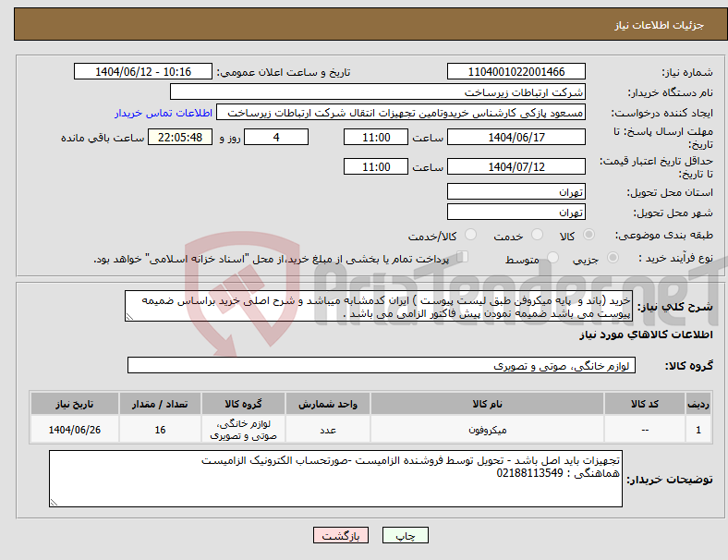
Task: Click the request creator name field
Action: [x=401, y=113]
